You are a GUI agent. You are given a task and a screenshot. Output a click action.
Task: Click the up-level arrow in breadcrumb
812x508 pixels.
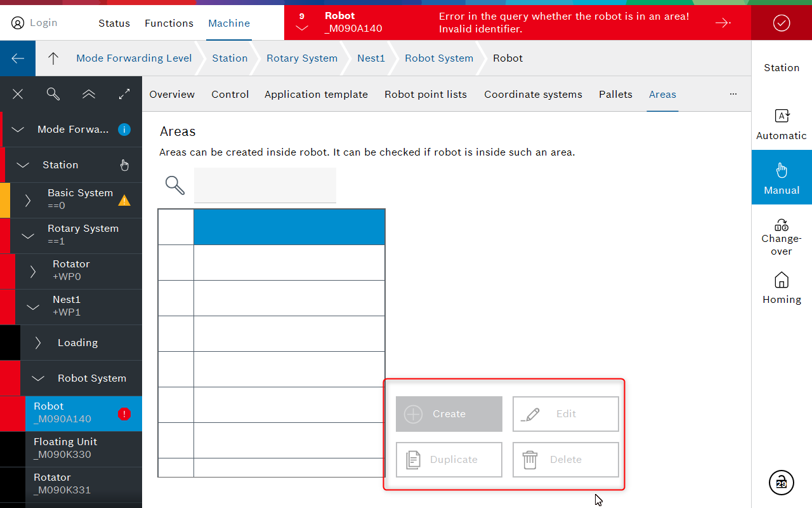click(53, 58)
